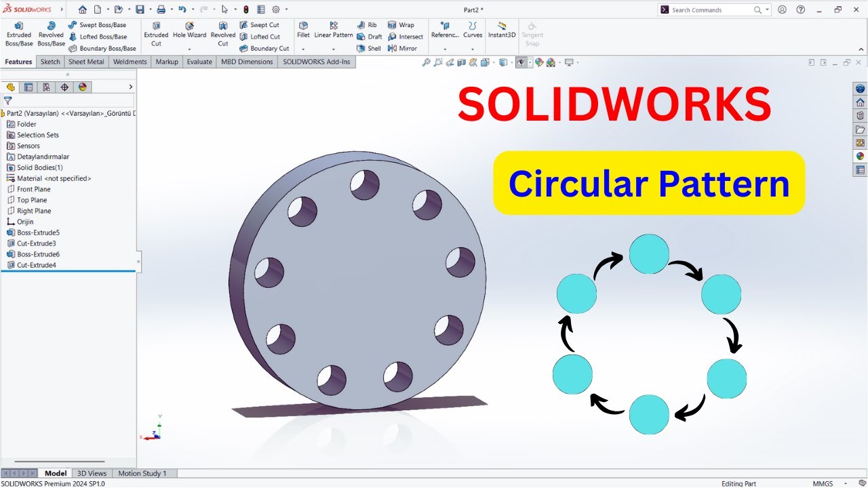Toggle Hide/Show Items eye icon
This screenshot has width=868, height=488.
(x=521, y=62)
